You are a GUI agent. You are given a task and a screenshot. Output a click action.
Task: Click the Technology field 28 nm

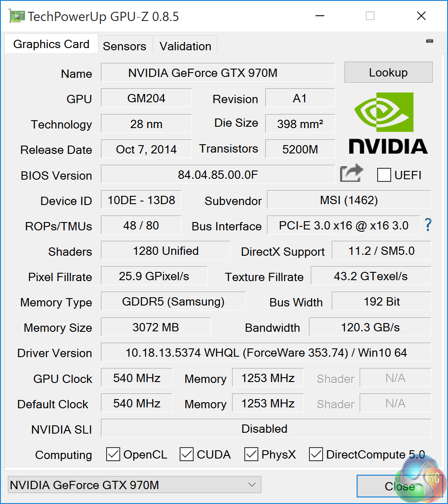tap(146, 123)
